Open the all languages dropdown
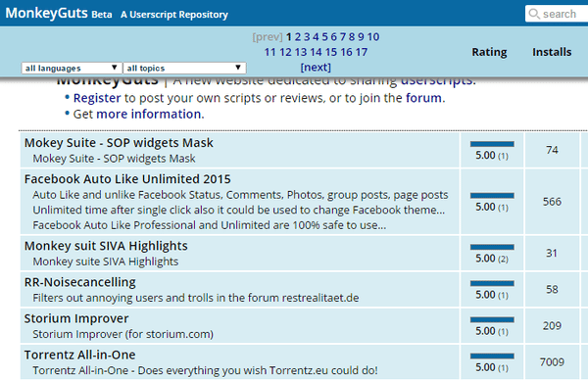 [72, 68]
